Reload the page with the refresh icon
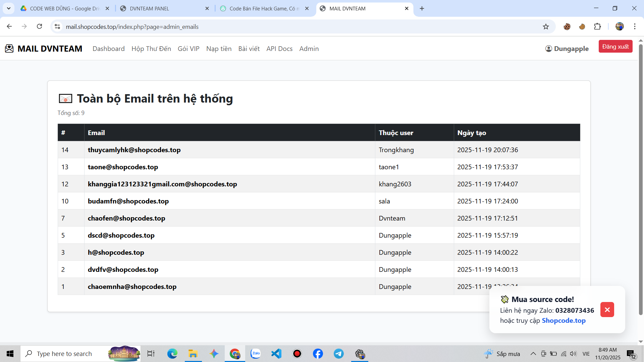644x362 pixels. point(40,26)
